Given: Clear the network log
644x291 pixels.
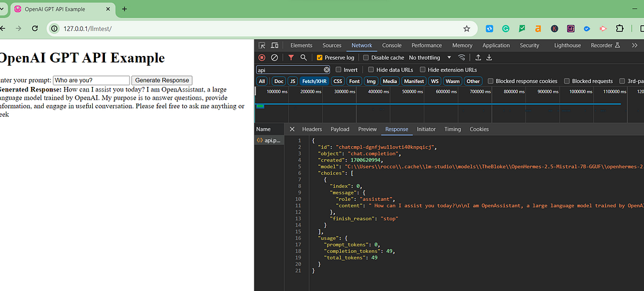Looking at the screenshot, I should [274, 57].
